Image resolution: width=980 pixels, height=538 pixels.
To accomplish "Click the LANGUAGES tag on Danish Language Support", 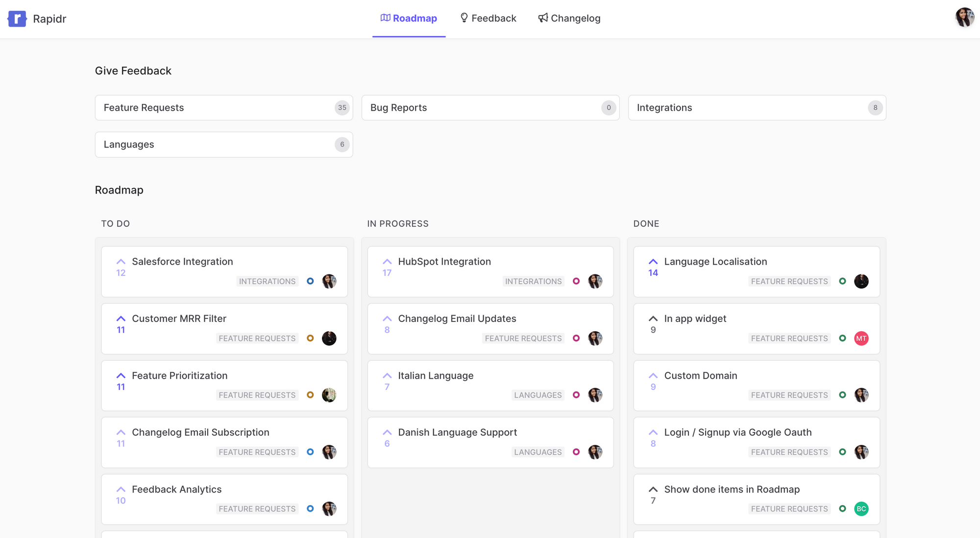I will pos(538,452).
